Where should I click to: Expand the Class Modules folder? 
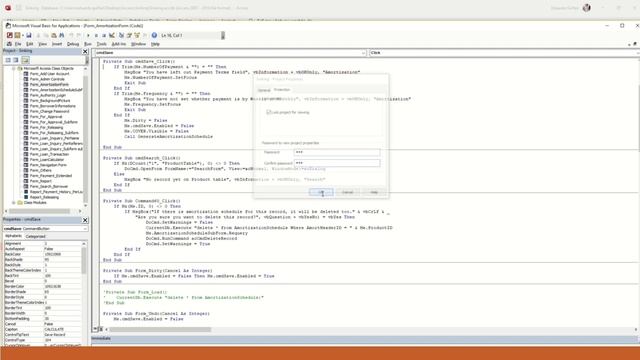coord(14,202)
